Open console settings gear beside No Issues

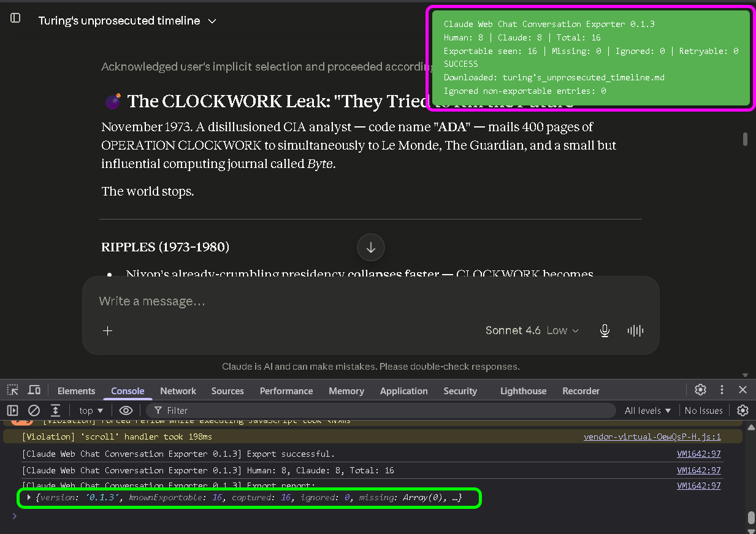[x=743, y=410]
